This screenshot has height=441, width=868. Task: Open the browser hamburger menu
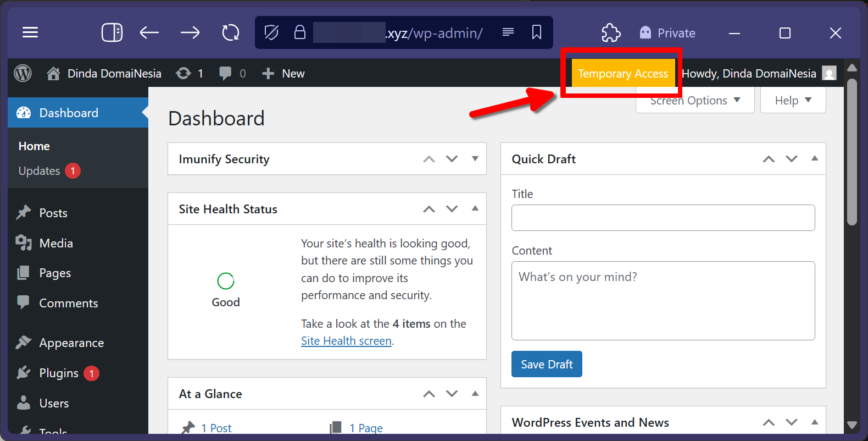[30, 32]
